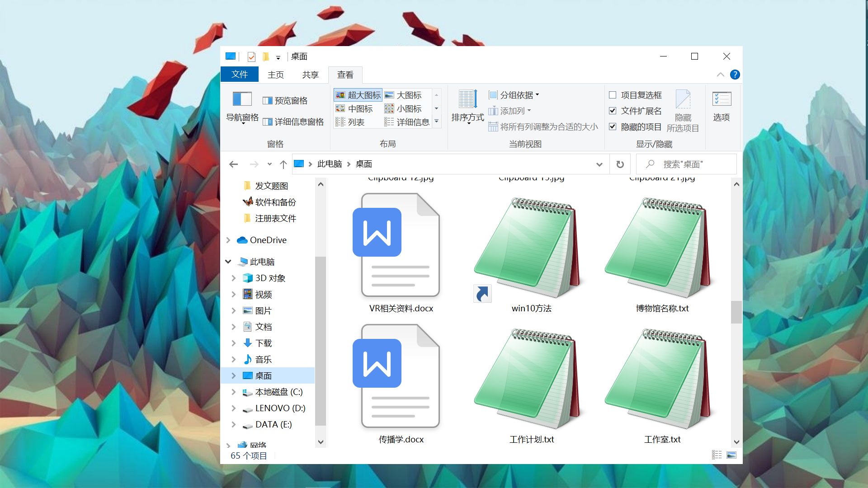Viewport: 868px width, 488px height.
Task: Open the 文件 menu
Action: point(239,75)
